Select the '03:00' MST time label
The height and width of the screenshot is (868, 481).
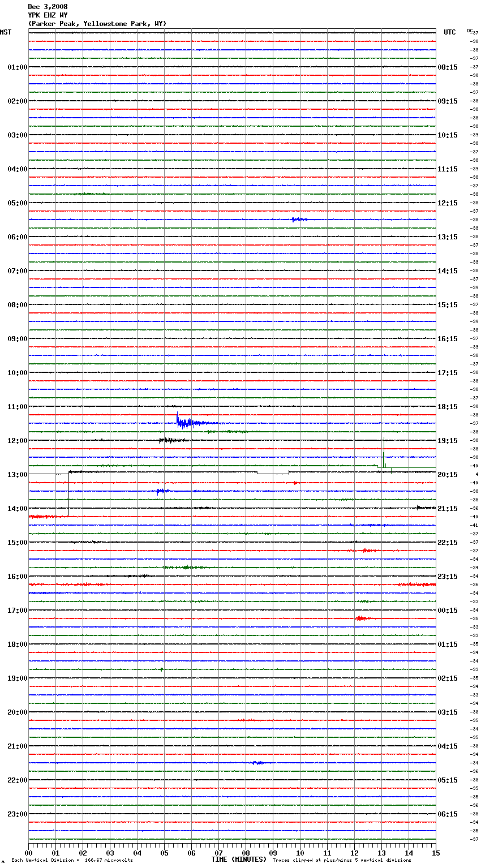coord(17,135)
